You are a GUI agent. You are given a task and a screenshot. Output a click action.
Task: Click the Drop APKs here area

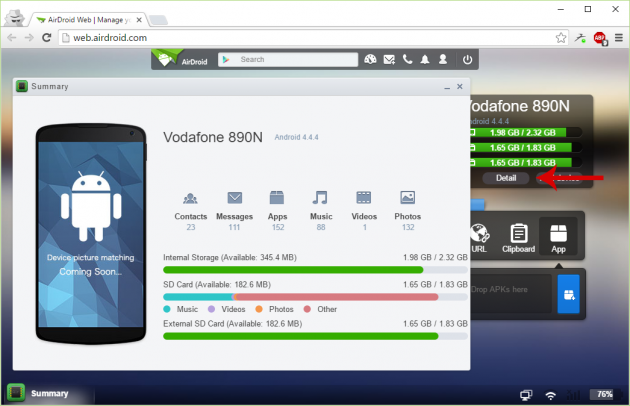511,294
